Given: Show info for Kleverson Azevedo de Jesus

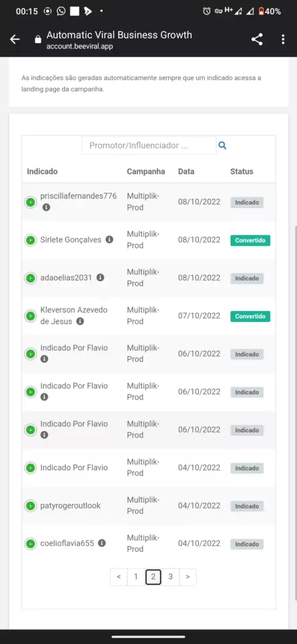Looking at the screenshot, I should [x=80, y=321].
